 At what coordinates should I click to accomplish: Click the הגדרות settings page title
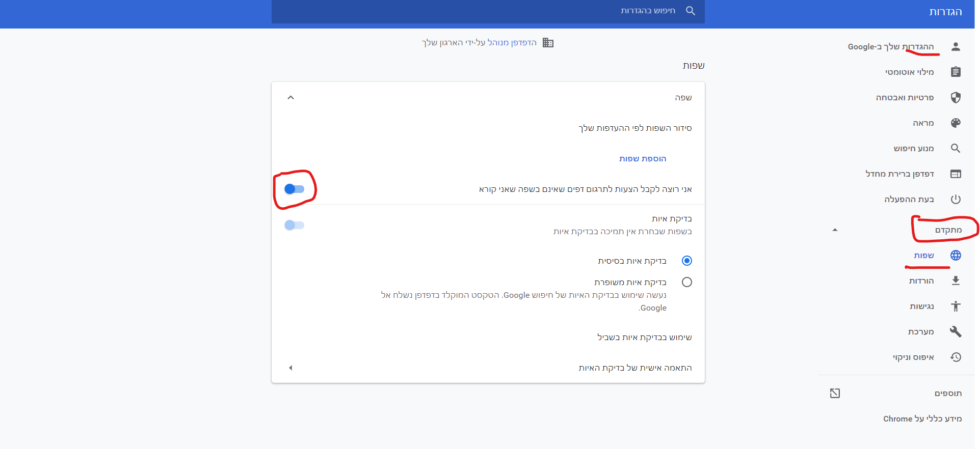pyautogui.click(x=946, y=12)
